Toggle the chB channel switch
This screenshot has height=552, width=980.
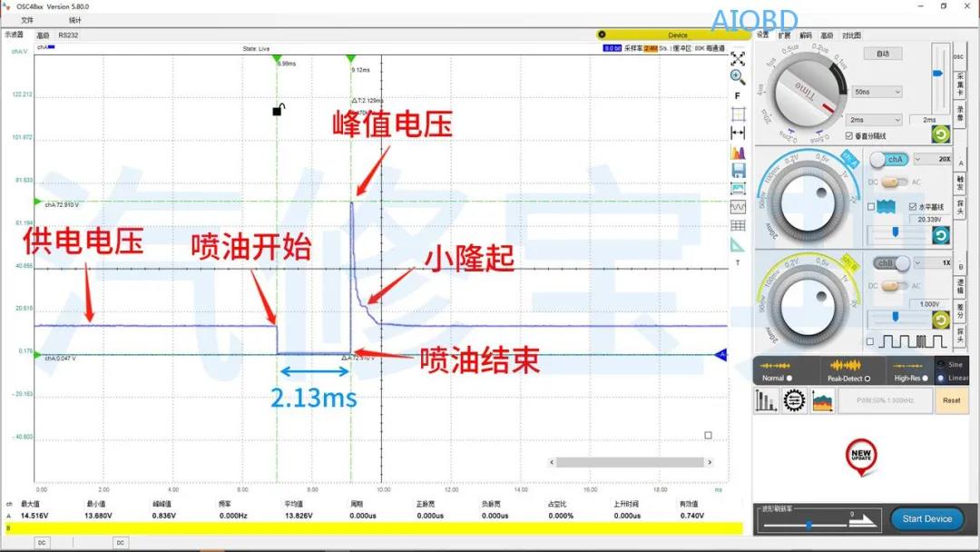tap(892, 263)
